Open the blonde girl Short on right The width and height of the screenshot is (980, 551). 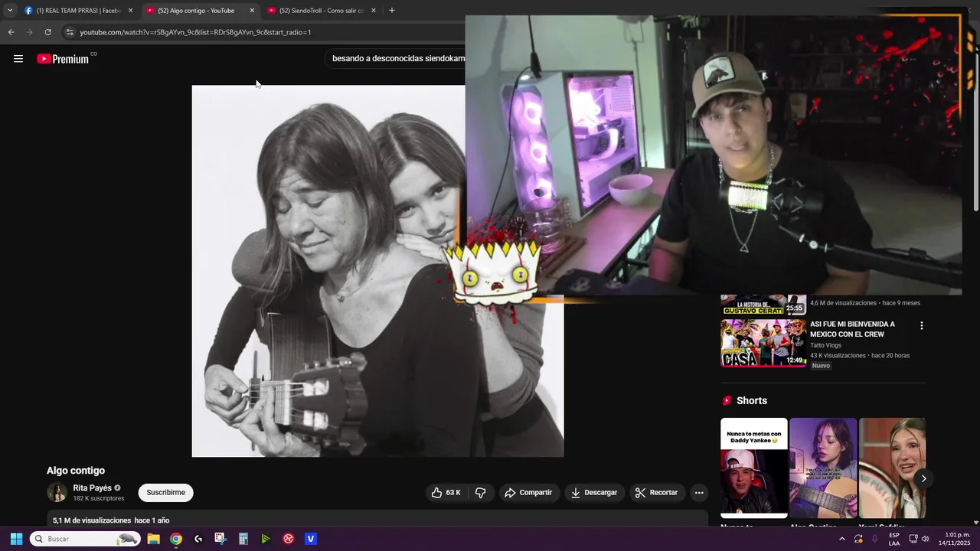point(892,468)
